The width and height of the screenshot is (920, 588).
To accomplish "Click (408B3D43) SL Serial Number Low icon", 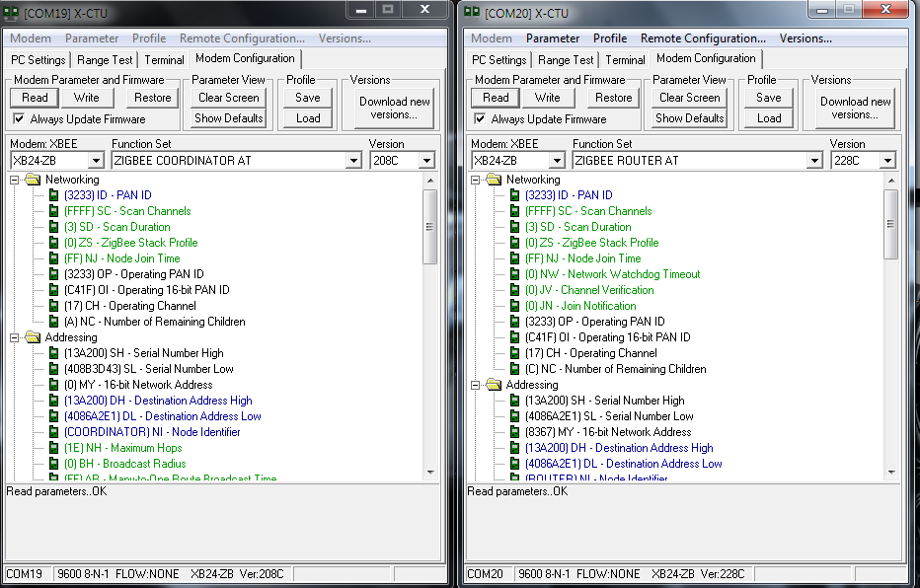I will 53,369.
